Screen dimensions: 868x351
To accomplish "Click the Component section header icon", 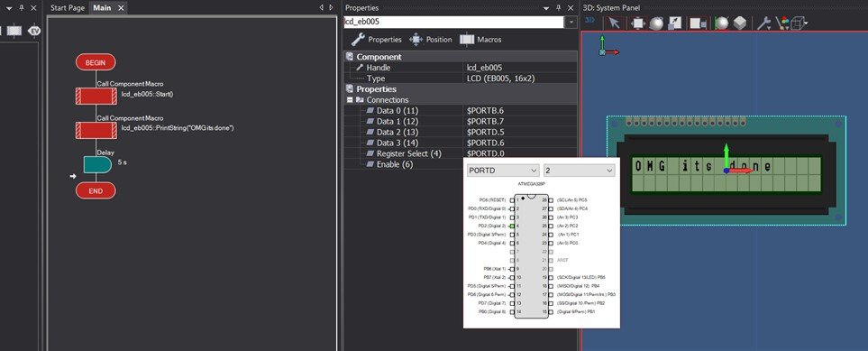I will tap(350, 57).
